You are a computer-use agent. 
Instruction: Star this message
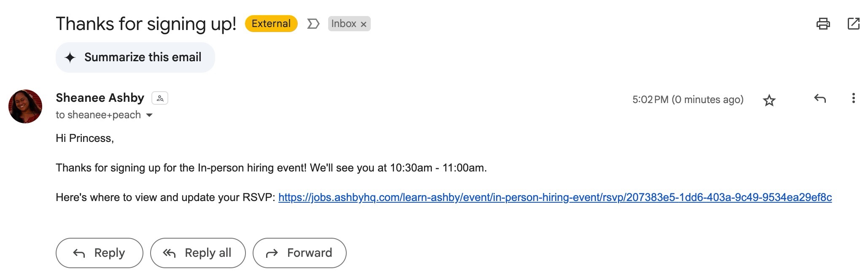[x=769, y=100]
